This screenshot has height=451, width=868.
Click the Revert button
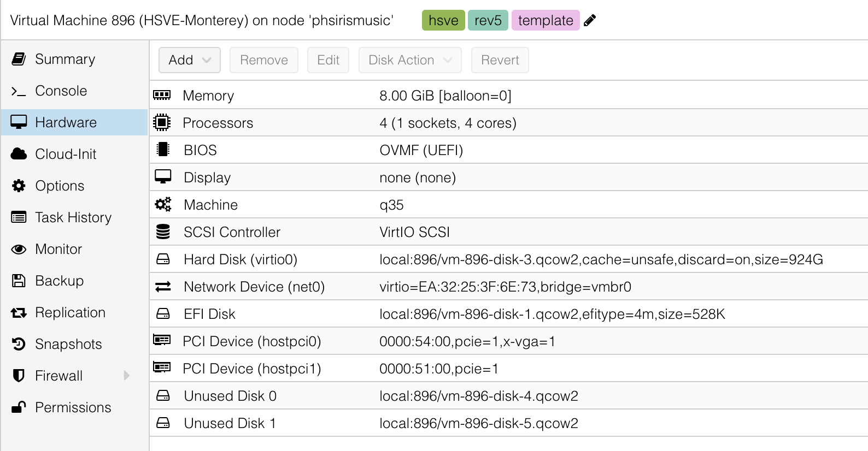500,60
